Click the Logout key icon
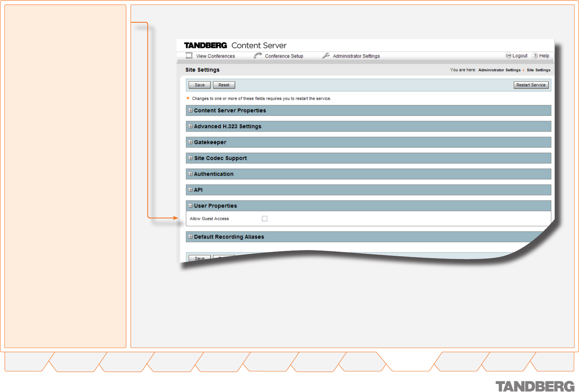Image resolution: width=579 pixels, height=392 pixels. tap(508, 56)
